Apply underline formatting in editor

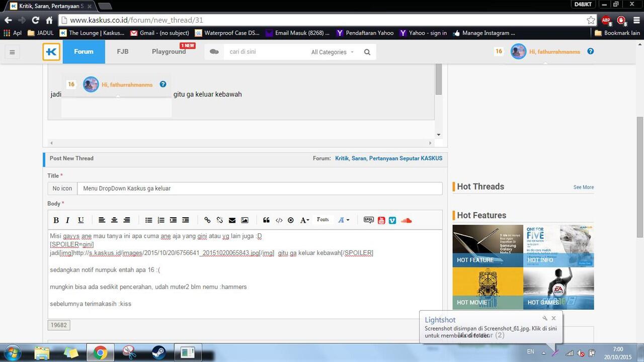point(80,220)
